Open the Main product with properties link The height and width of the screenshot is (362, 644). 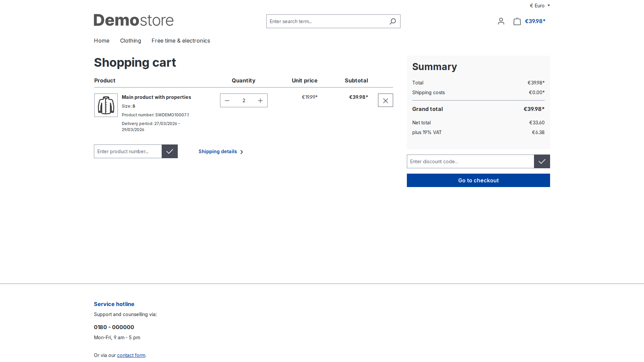click(156, 97)
